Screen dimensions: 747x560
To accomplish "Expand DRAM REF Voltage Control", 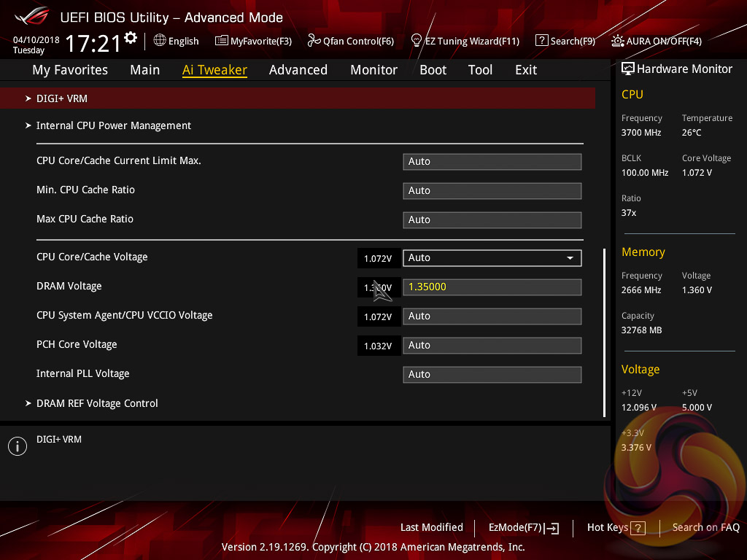I will coord(97,403).
